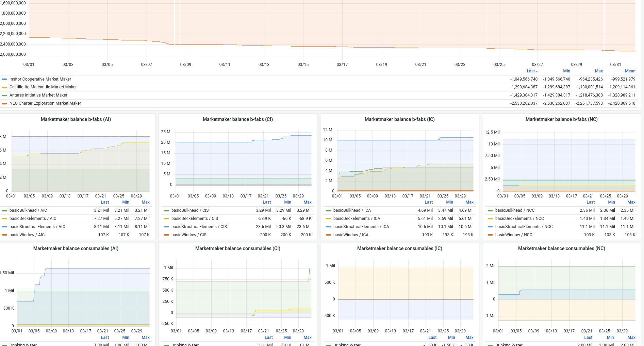The image size is (644, 346).
Task: Sort top legend by Max column
Action: pyautogui.click(x=599, y=71)
